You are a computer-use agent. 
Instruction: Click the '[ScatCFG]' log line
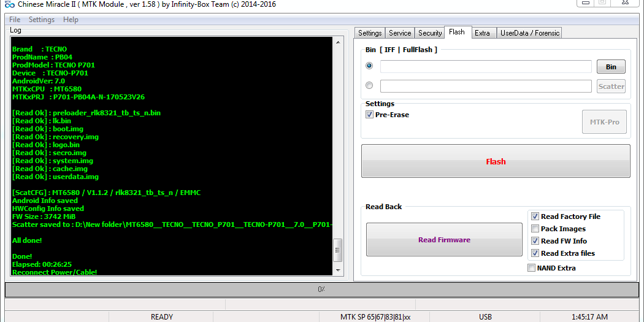tap(106, 192)
